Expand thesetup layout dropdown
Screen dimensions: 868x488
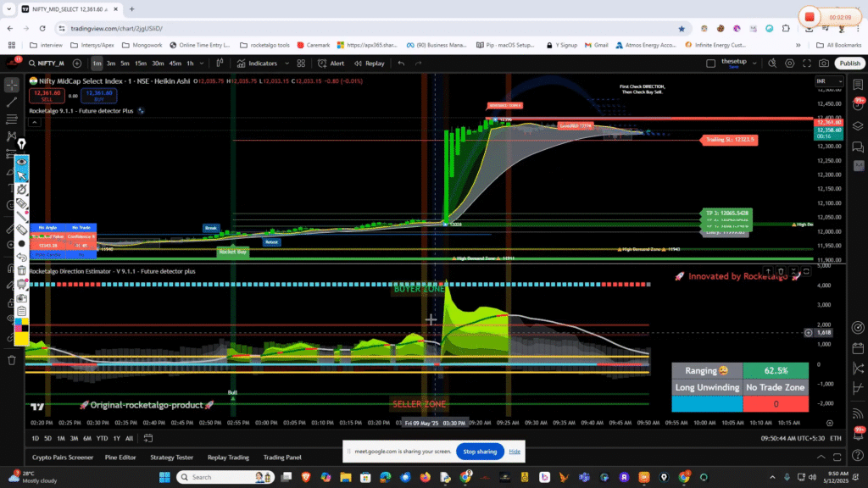(x=754, y=64)
